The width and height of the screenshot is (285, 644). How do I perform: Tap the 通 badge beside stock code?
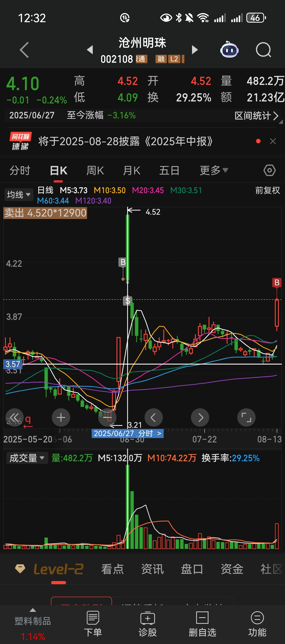(141, 59)
